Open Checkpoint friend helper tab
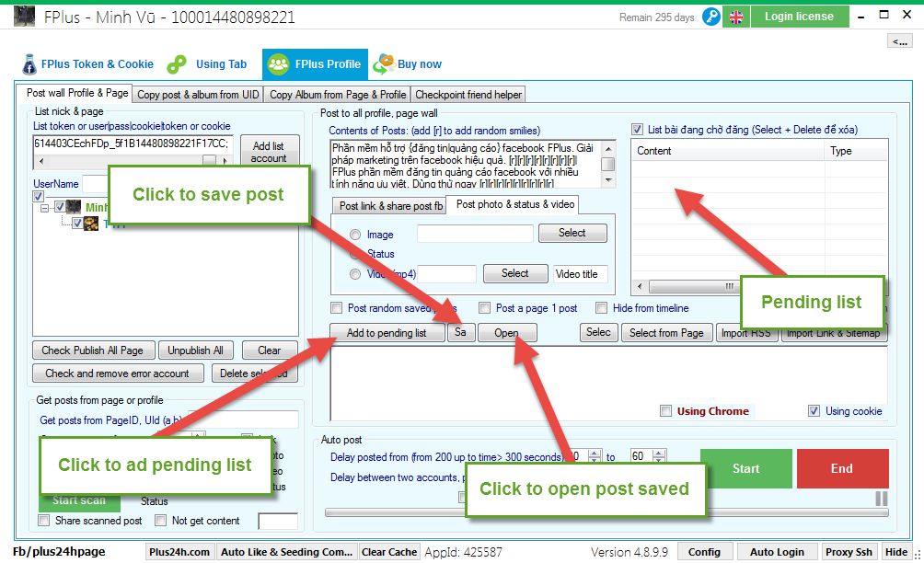The height and width of the screenshot is (563, 924). click(468, 95)
